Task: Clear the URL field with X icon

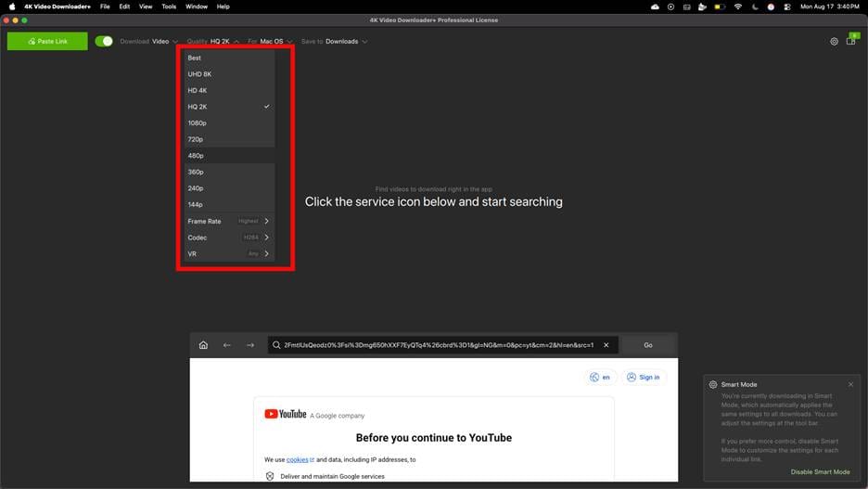Action: point(606,345)
